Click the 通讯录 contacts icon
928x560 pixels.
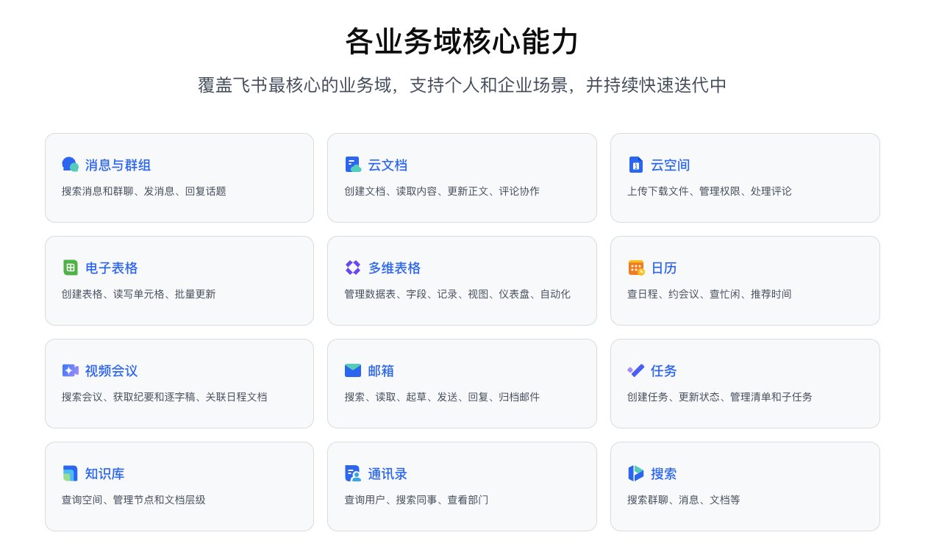point(353,473)
